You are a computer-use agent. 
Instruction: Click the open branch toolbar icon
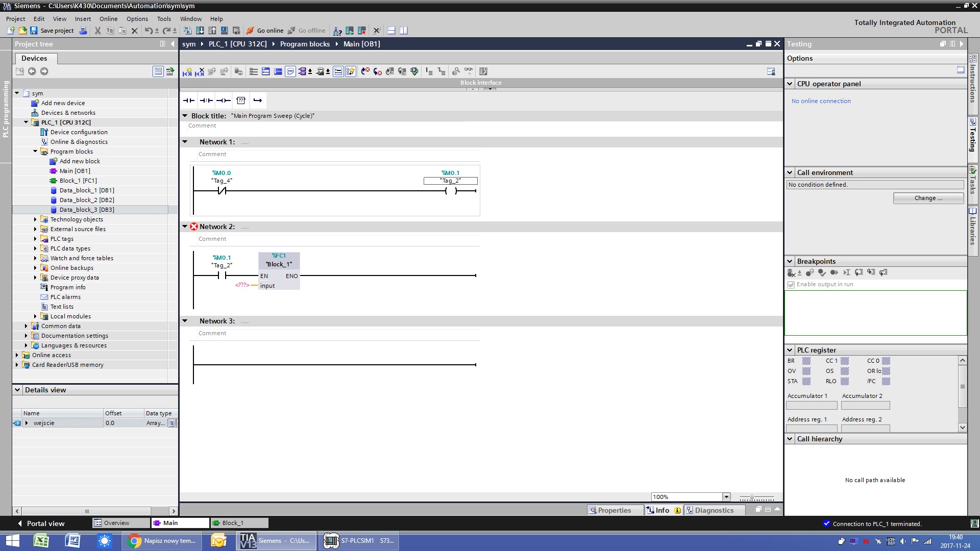[x=258, y=101]
